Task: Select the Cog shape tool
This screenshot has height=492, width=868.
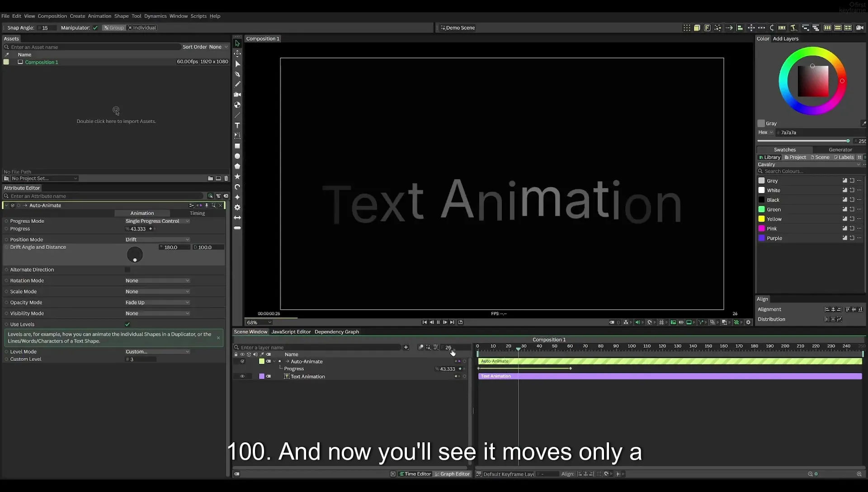Action: [237, 207]
